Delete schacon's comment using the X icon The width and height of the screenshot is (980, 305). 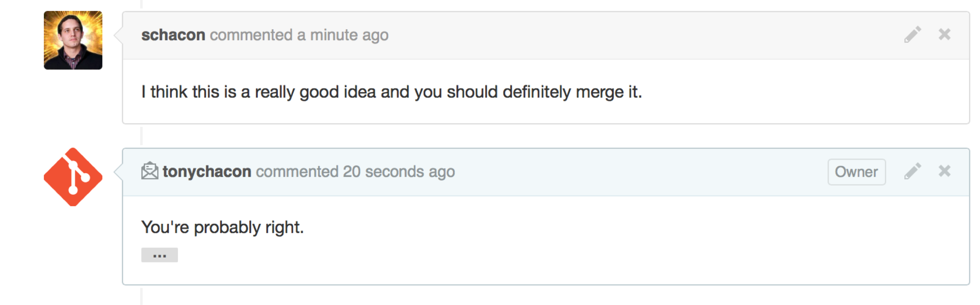click(944, 34)
